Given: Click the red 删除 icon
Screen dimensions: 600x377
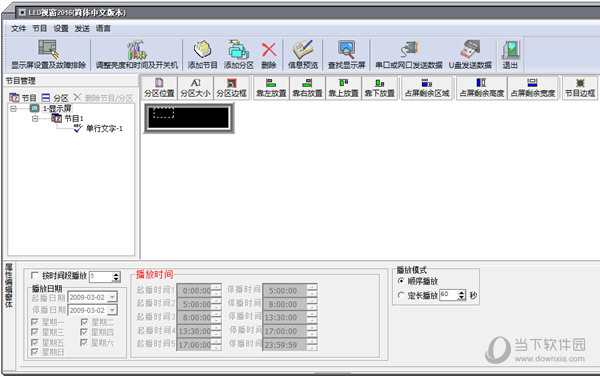Looking at the screenshot, I should (x=269, y=54).
